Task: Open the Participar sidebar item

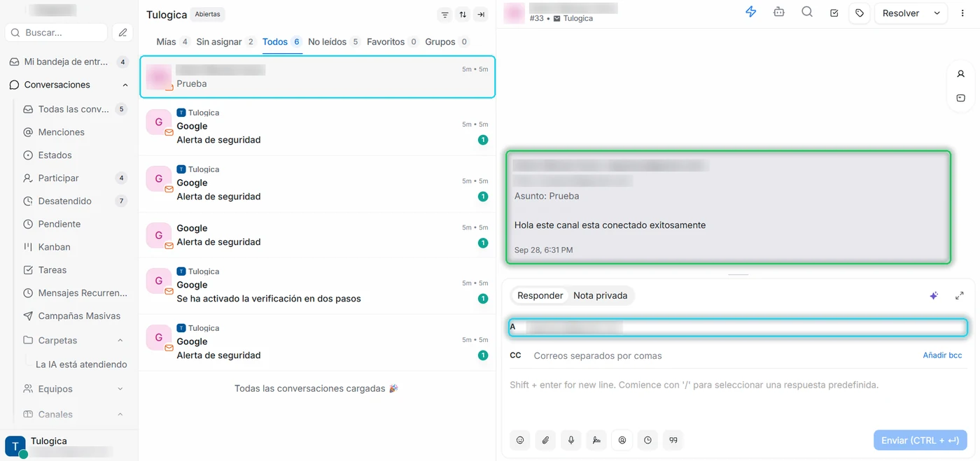Action: click(x=74, y=178)
